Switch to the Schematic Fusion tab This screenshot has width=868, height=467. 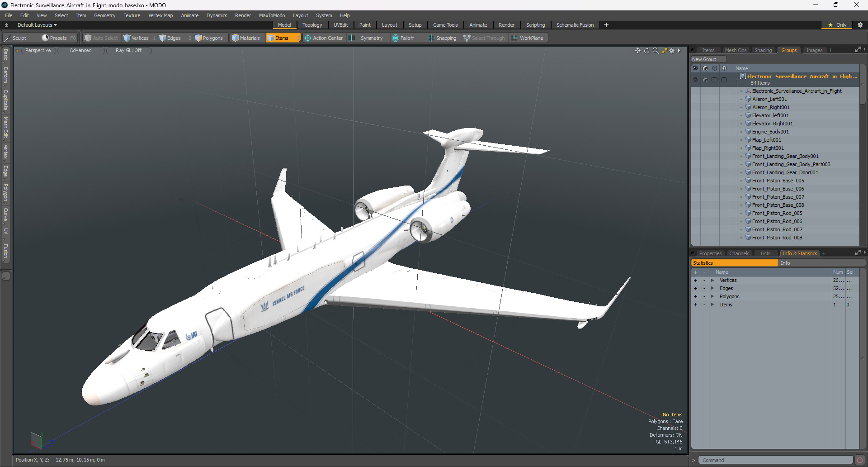pyautogui.click(x=575, y=25)
